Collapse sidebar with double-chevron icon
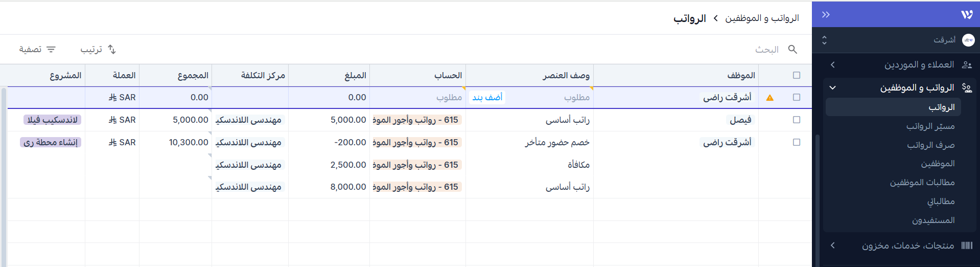 (826, 14)
